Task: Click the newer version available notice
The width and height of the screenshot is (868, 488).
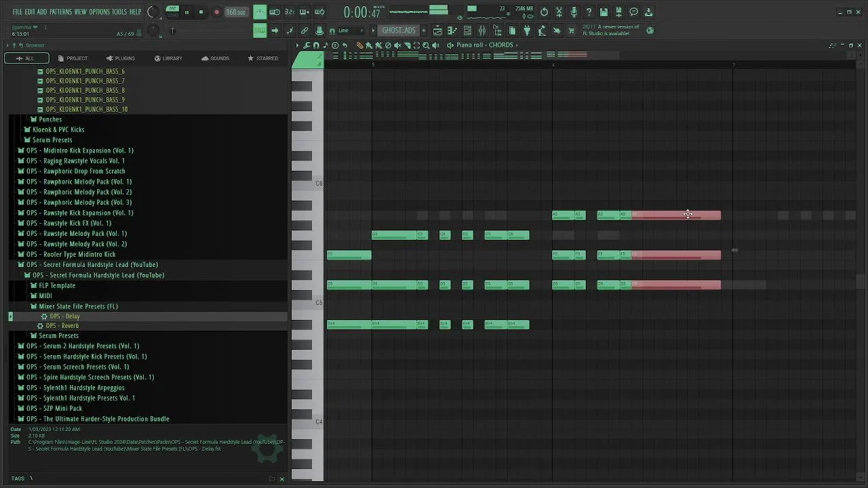Action: point(610,30)
